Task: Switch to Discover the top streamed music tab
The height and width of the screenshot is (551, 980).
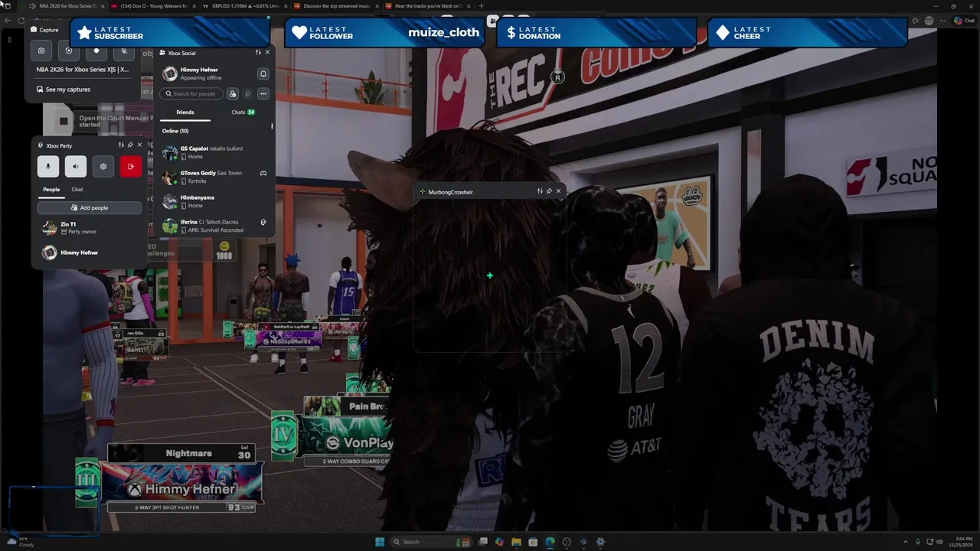Action: click(x=337, y=6)
